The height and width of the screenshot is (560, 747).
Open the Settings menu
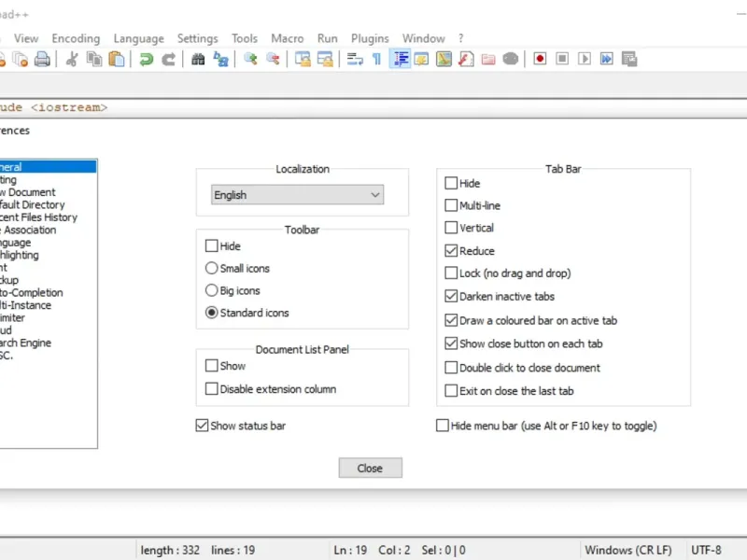[197, 38]
